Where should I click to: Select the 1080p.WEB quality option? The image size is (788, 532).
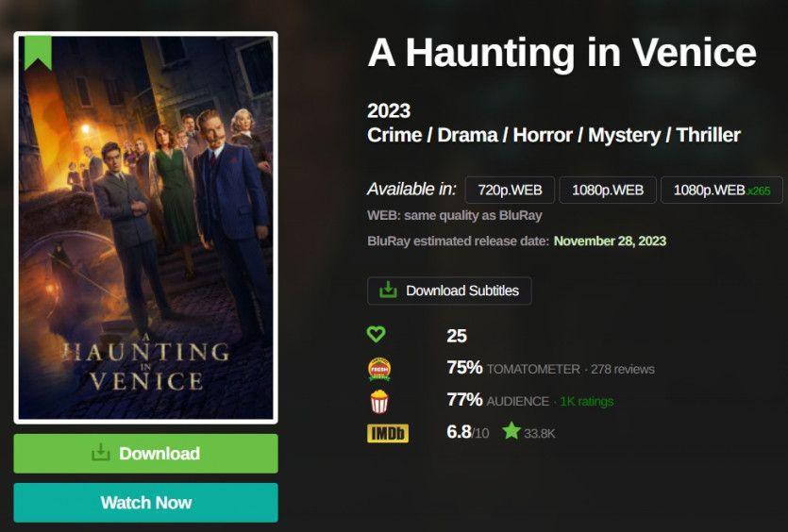tap(608, 190)
